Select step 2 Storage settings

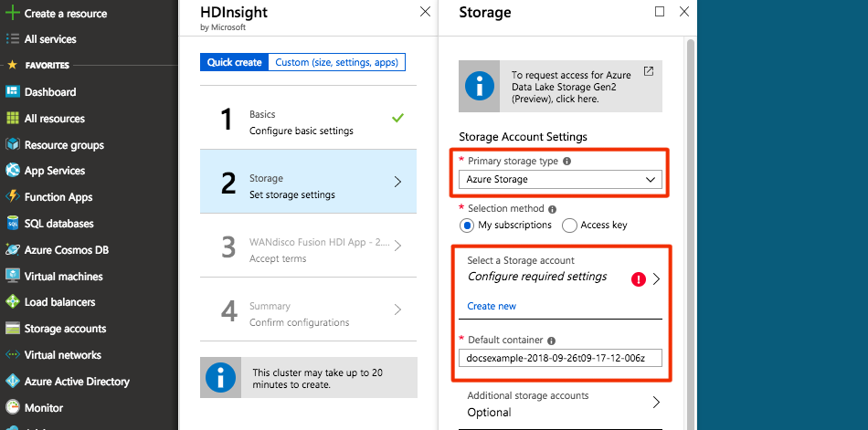coord(308,182)
